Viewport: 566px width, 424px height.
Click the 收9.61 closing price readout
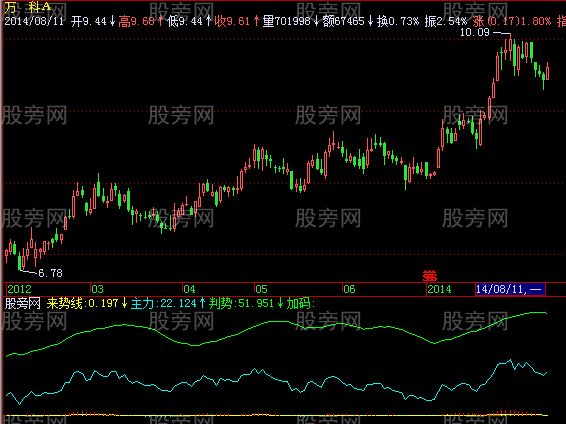(x=236, y=21)
